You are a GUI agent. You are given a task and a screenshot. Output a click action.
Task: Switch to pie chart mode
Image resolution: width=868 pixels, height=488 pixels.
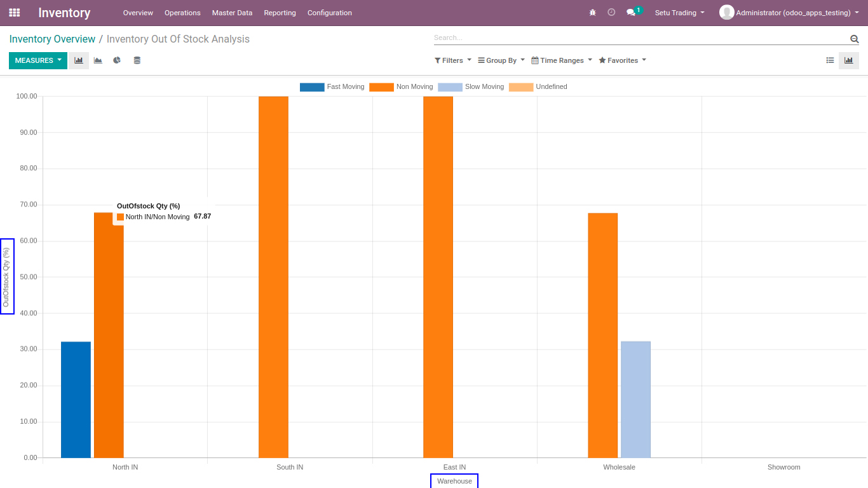click(117, 60)
